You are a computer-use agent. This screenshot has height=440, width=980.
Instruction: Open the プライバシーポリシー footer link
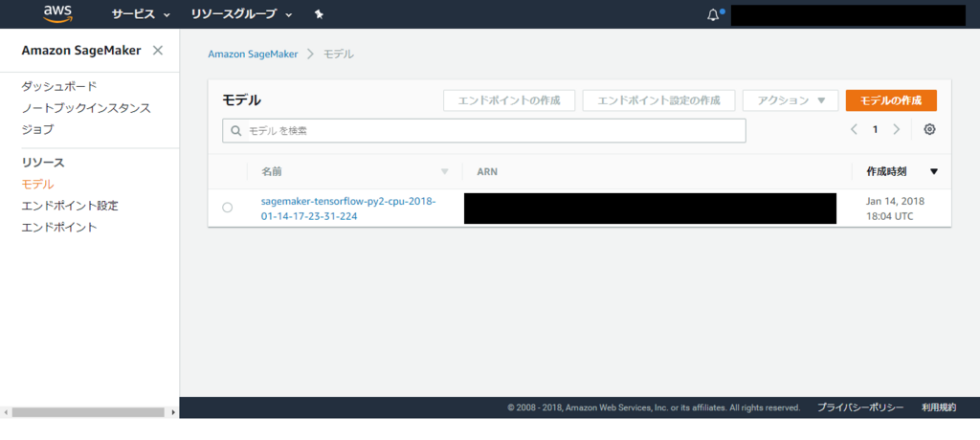pos(860,407)
